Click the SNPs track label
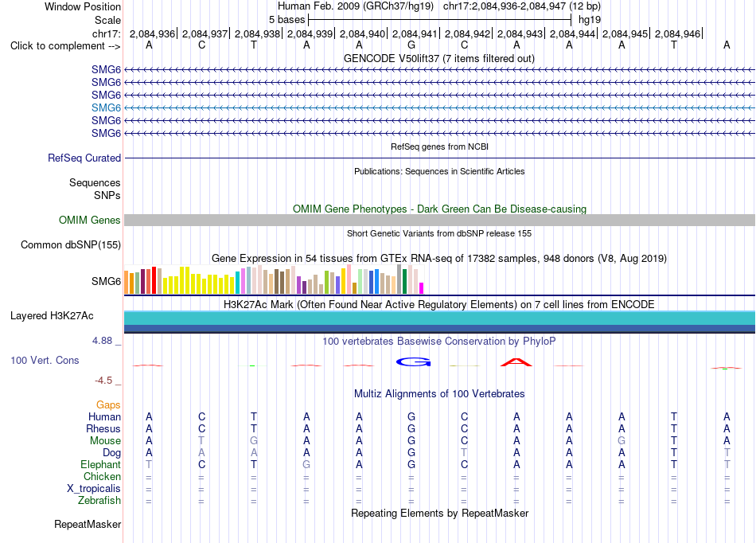Screen dimensions: 756x543 click(107, 195)
